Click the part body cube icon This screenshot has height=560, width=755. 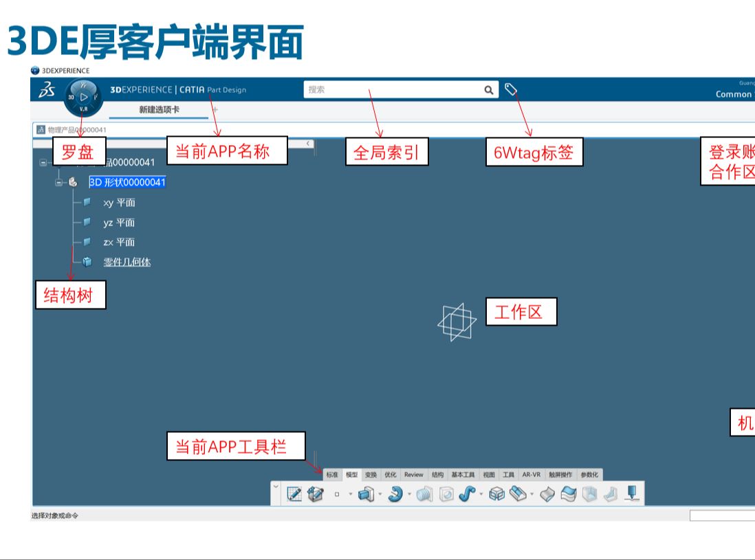(87, 262)
